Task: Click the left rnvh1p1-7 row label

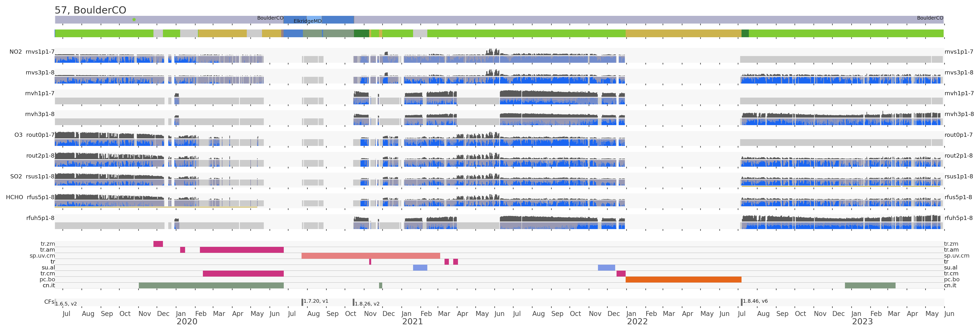Action: tap(40, 93)
